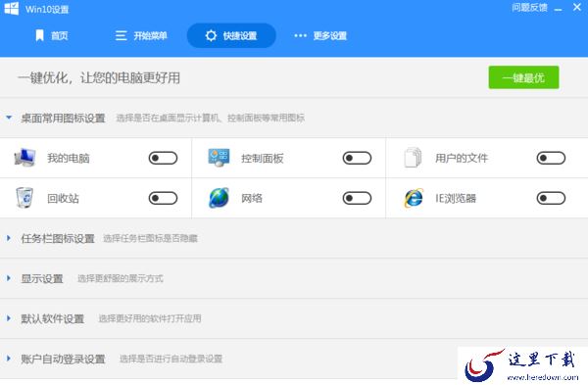Expand the 显示设置 section arrow
588x385 pixels.
pos(9,278)
